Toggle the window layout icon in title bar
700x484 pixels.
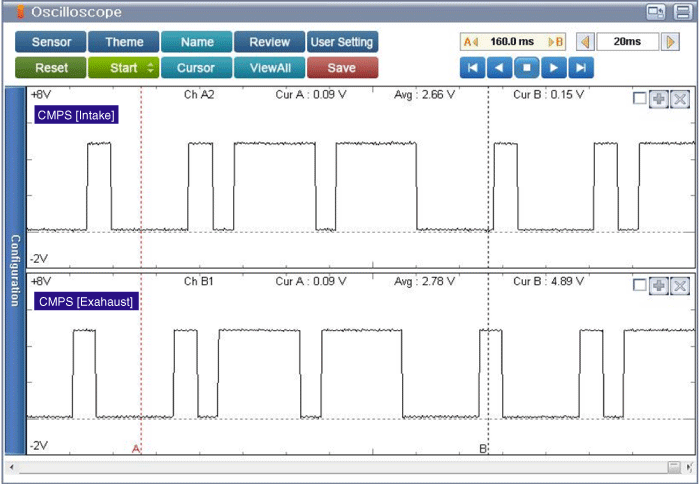coord(655,12)
